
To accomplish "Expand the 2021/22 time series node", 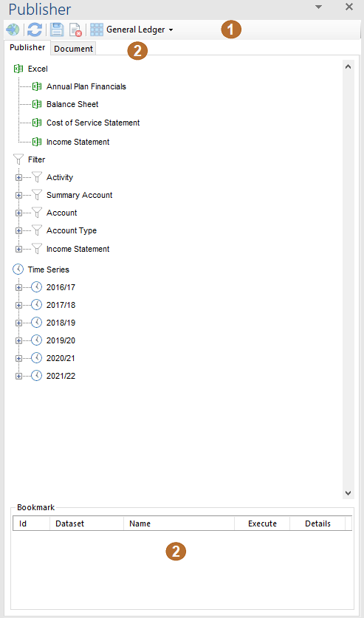I will (18, 376).
